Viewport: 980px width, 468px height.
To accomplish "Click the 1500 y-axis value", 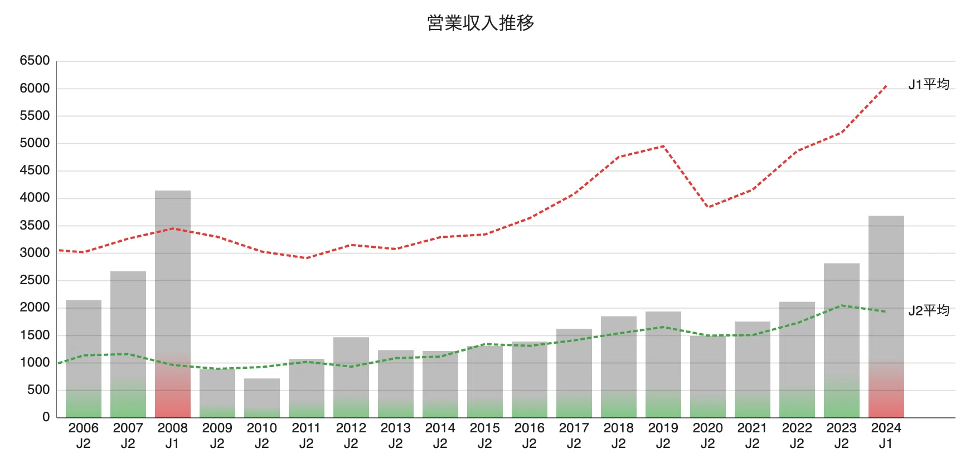I will 35,335.
